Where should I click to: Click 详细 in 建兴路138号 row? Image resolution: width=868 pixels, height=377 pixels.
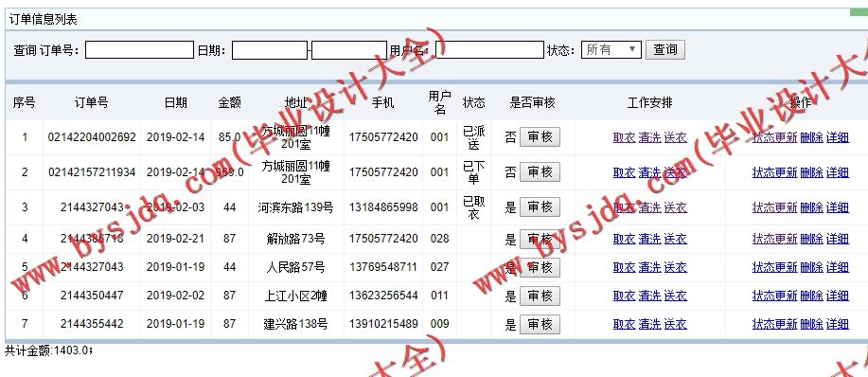click(838, 324)
